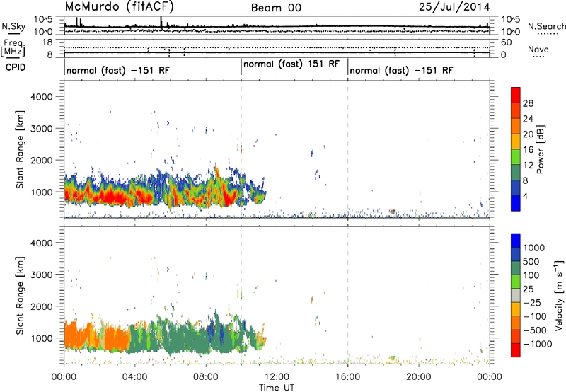Click the '100' label on Velocity colorbar
Image resolution: width=566 pixels, height=392 pixels.
531,275
